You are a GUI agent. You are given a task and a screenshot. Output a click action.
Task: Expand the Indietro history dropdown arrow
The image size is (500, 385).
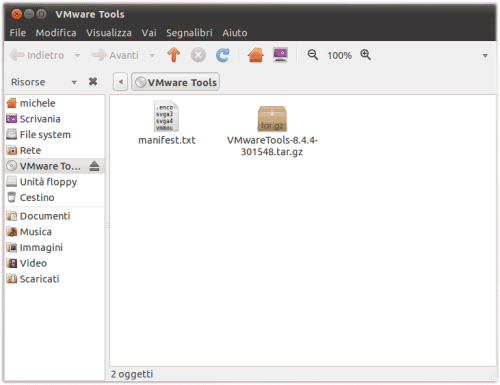click(77, 55)
